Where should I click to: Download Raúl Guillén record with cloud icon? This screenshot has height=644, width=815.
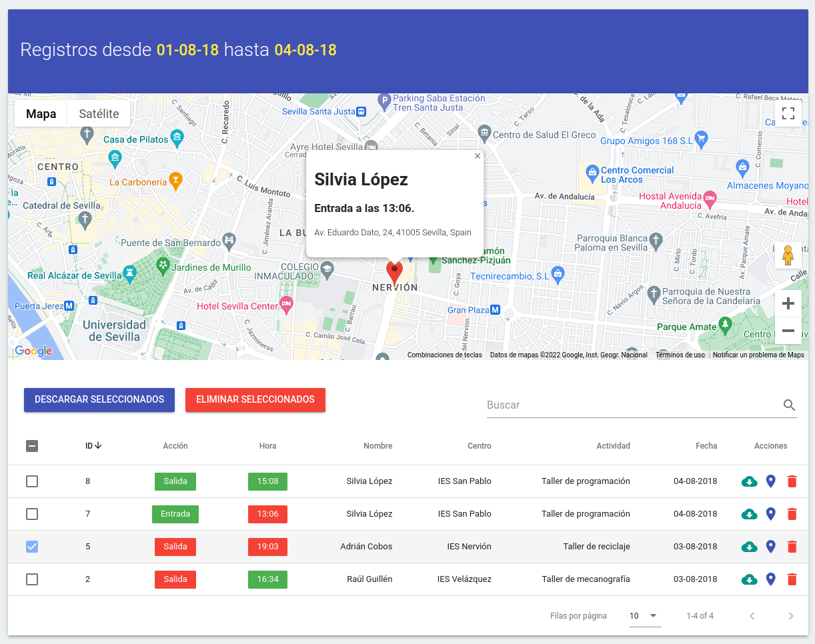(750, 579)
